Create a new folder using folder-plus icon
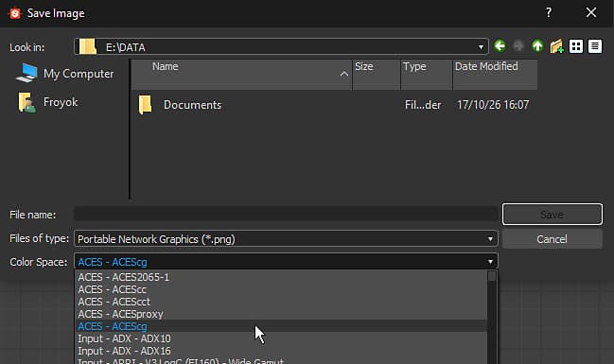 tap(556, 46)
